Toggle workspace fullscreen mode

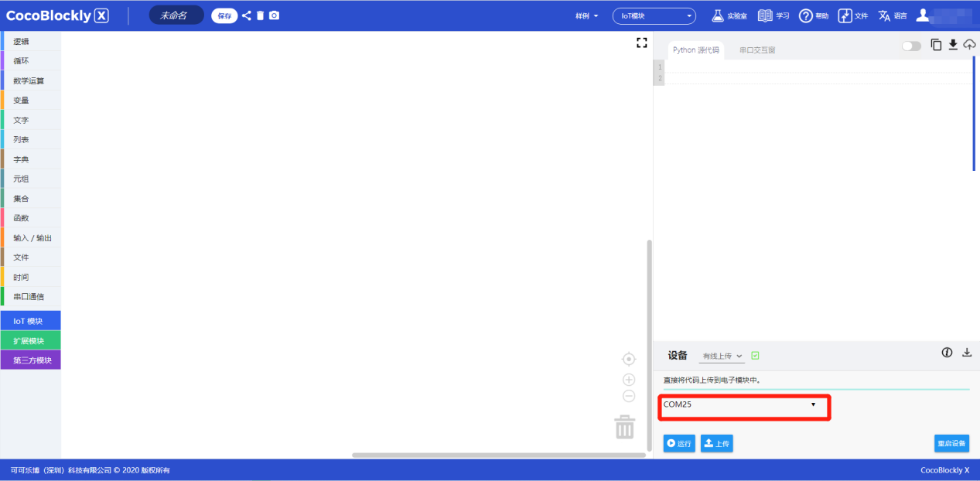(641, 43)
